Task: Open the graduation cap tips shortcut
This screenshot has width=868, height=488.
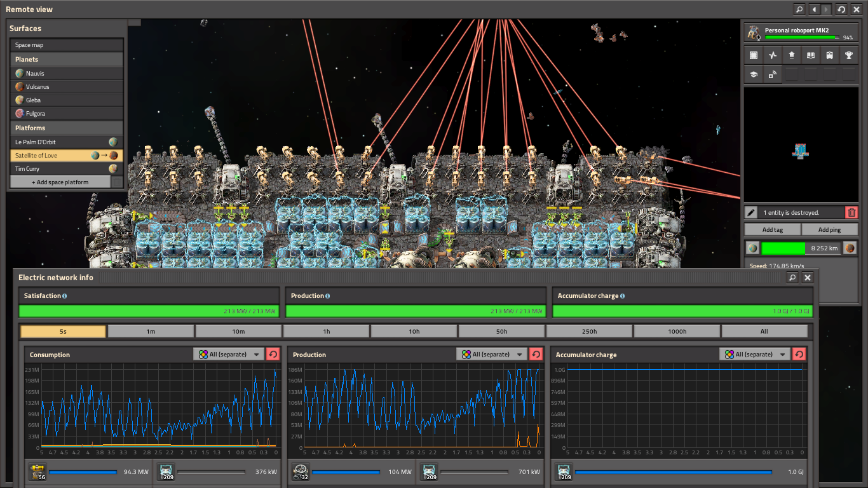Action: click(x=754, y=74)
